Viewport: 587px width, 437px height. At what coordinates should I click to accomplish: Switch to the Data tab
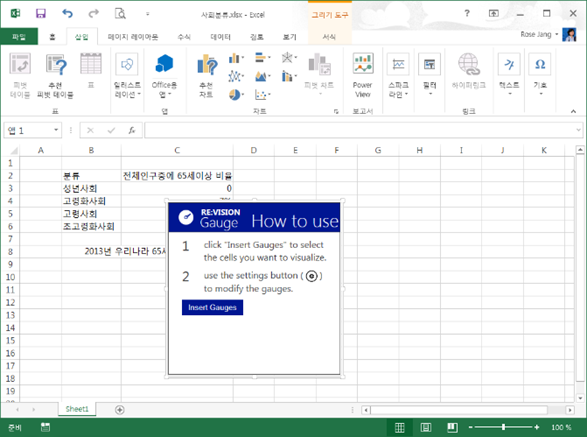tap(220, 37)
